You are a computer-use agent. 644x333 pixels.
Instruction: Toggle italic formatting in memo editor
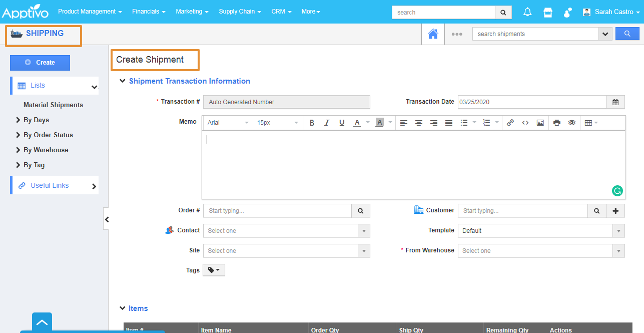(327, 123)
